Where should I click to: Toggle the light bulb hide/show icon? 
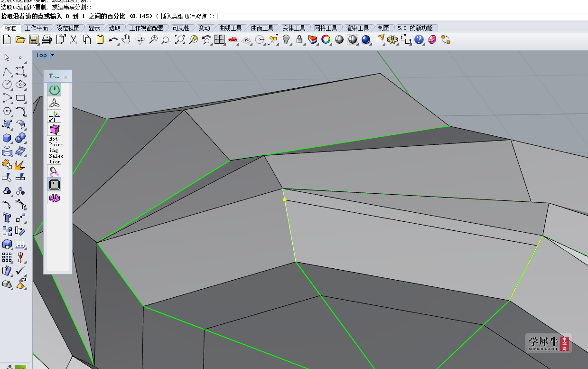click(x=286, y=40)
